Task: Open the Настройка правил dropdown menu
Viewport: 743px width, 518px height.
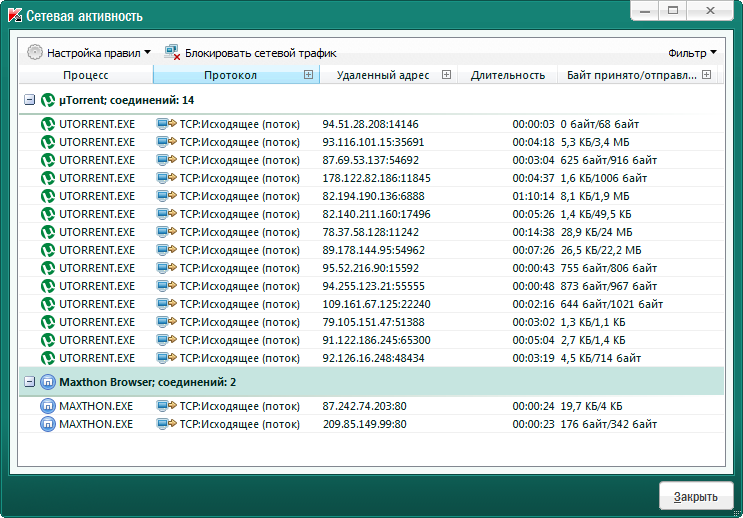Action: [x=98, y=53]
